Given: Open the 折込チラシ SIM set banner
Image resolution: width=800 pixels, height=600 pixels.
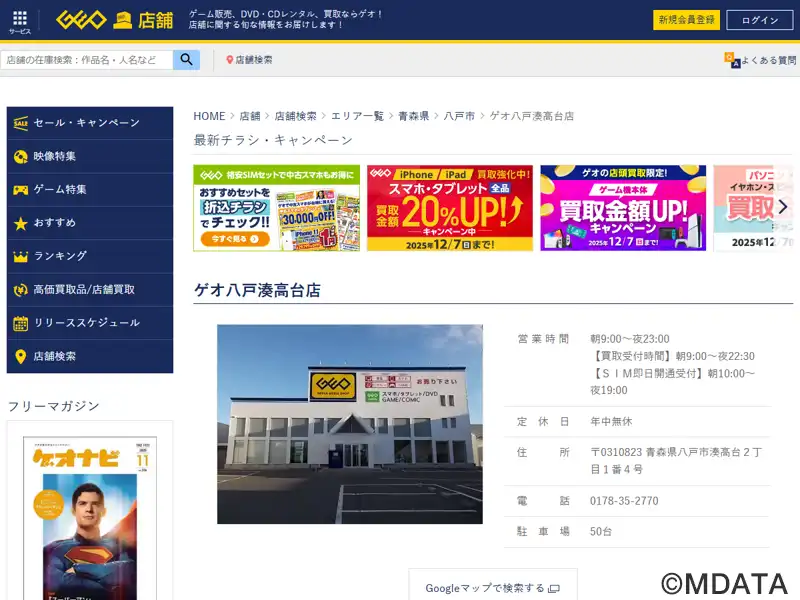Looking at the screenshot, I should pyautogui.click(x=276, y=208).
